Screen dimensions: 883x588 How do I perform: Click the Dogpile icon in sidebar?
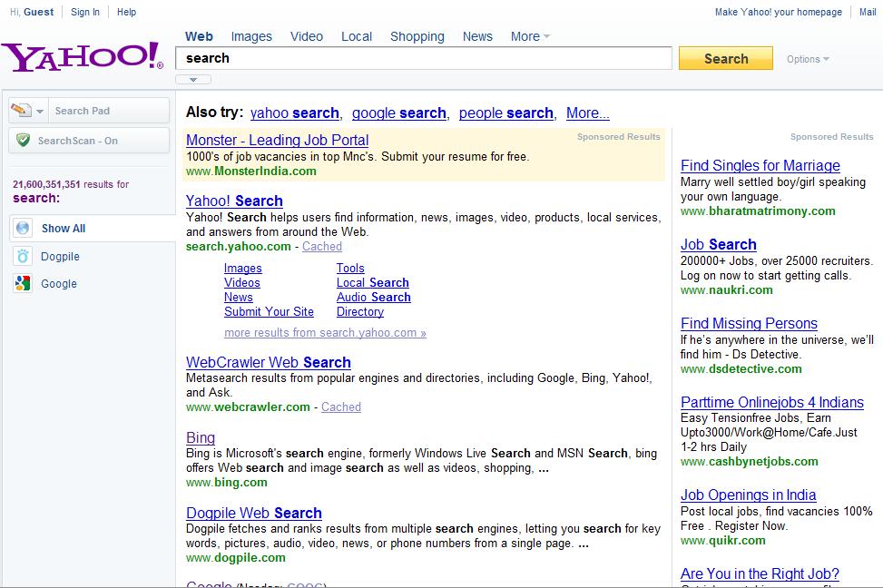(23, 256)
